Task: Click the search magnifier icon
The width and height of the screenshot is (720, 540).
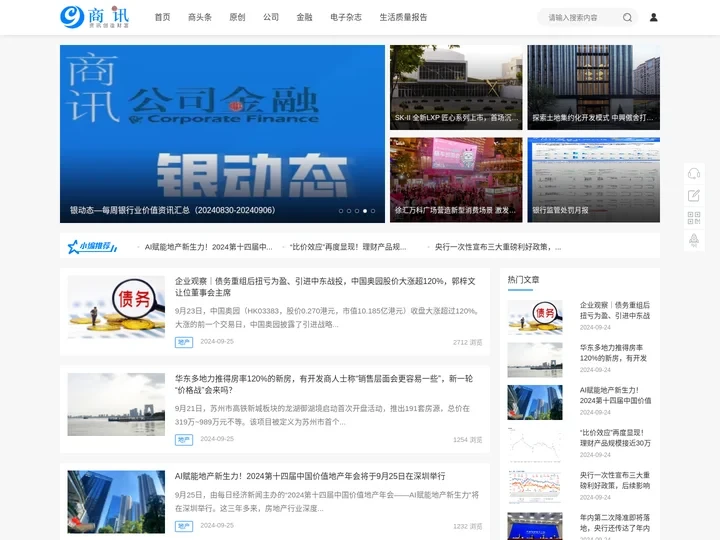Action: point(627,17)
